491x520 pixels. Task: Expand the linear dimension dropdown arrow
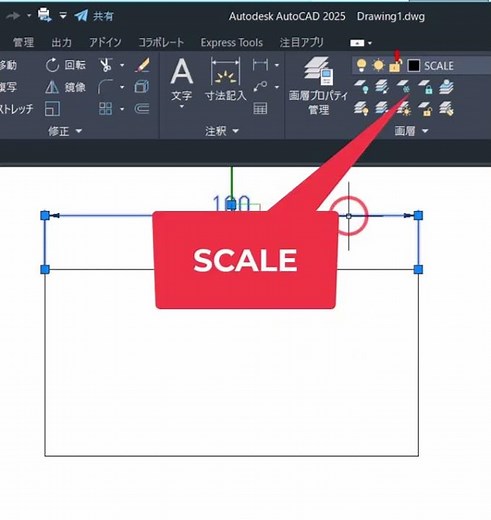[277, 65]
